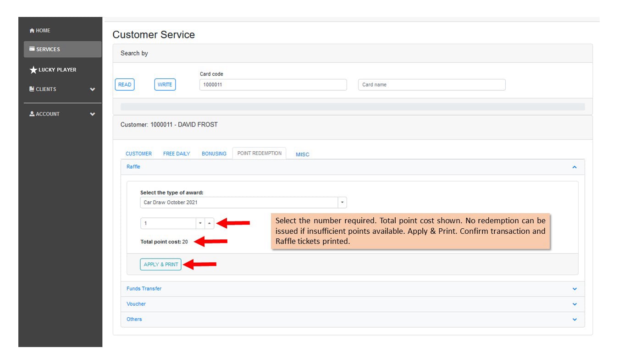The image size is (624, 364).
Task: Select the Point Redemption tab
Action: point(260,154)
